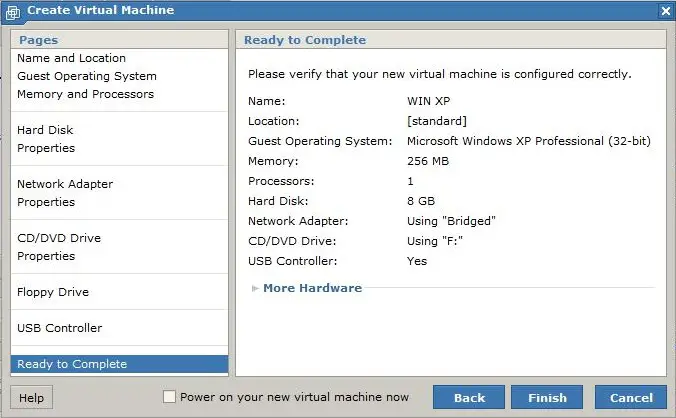Viewport: 676px width, 418px height.
Task: Click the Create Virtual Machine title icon
Action: [x=13, y=12]
